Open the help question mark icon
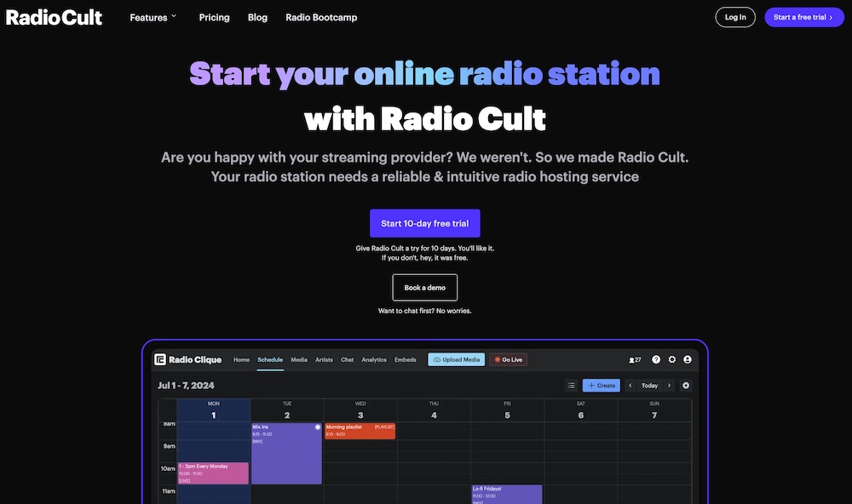 coord(656,359)
